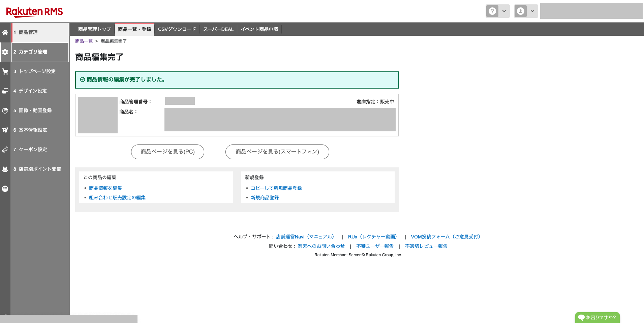644x323 pixels.
Task: Open help via the question mark icon
Action: (x=492, y=11)
